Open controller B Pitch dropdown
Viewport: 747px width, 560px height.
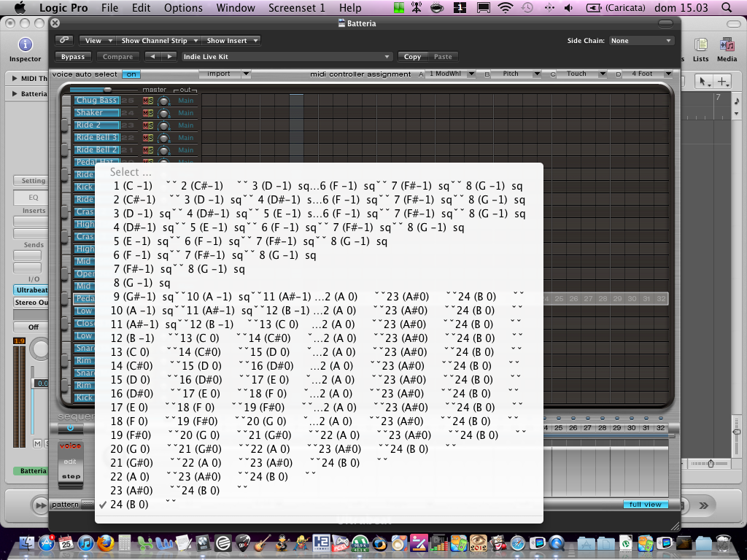click(x=516, y=74)
